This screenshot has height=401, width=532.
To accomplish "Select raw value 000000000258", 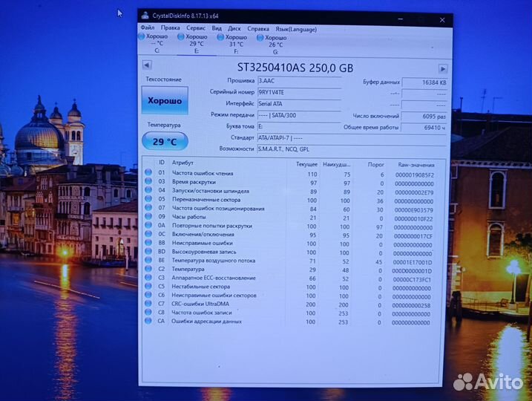I will click(x=411, y=306).
